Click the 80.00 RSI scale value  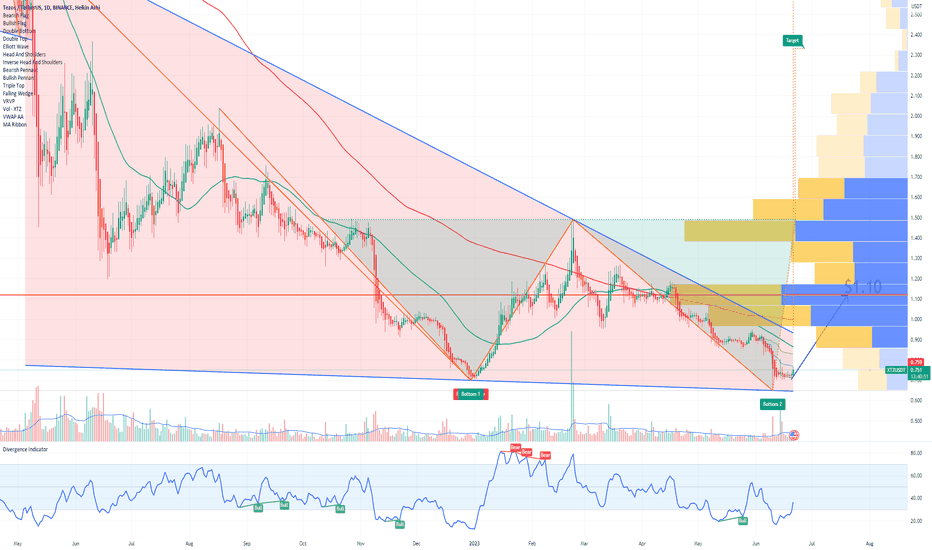click(916, 453)
